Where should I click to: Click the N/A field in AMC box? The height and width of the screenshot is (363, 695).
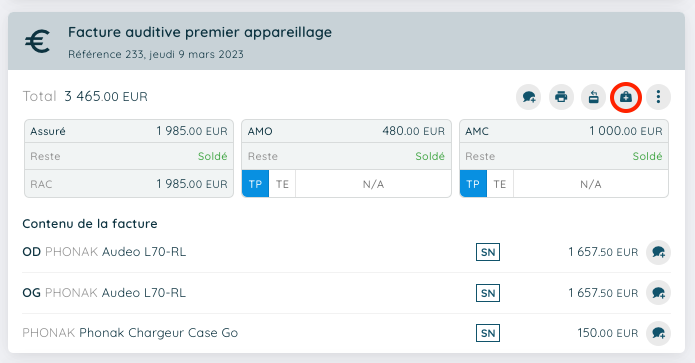[x=590, y=184]
